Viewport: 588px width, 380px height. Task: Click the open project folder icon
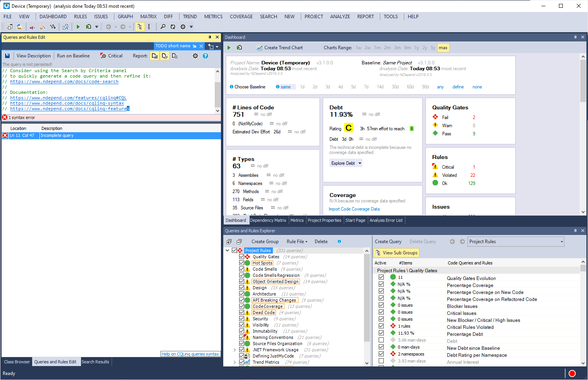19,27
